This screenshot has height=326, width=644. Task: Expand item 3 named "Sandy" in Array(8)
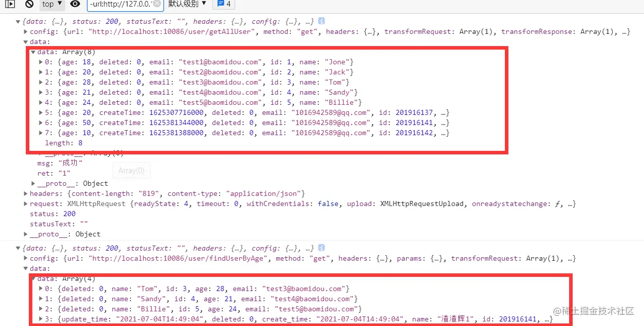tap(41, 92)
